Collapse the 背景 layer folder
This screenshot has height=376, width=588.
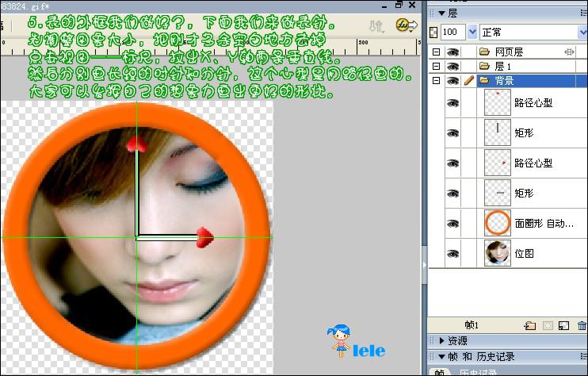pos(435,81)
